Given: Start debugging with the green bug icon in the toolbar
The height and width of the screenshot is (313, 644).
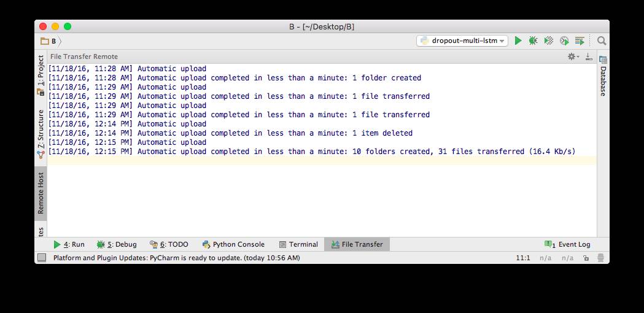Looking at the screenshot, I should pos(533,41).
